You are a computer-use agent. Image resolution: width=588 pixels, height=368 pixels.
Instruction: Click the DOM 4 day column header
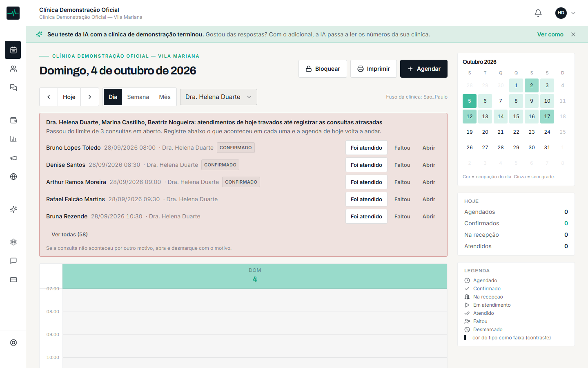coord(255,276)
